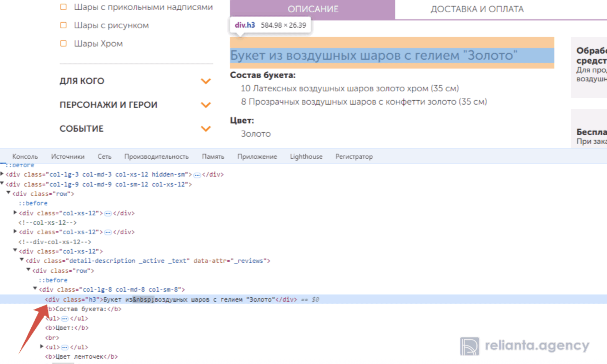The width and height of the screenshot is (607, 364).
Task: Open the Сеть DevTools tab
Action: point(104,157)
